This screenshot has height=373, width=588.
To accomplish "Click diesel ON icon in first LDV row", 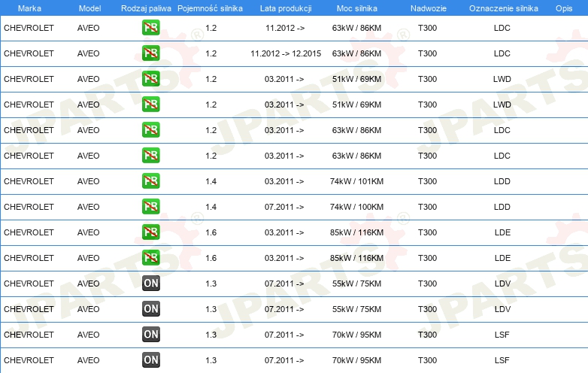I will coord(150,284).
